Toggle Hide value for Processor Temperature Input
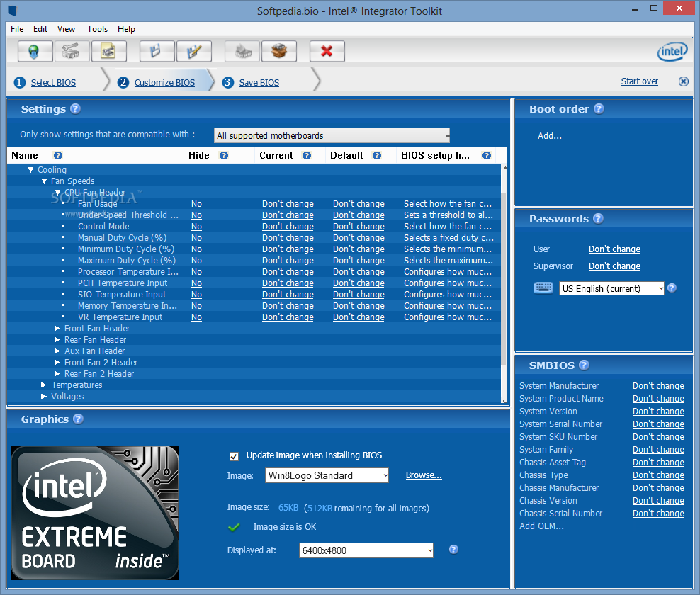This screenshot has height=595, width=700. pos(196,272)
